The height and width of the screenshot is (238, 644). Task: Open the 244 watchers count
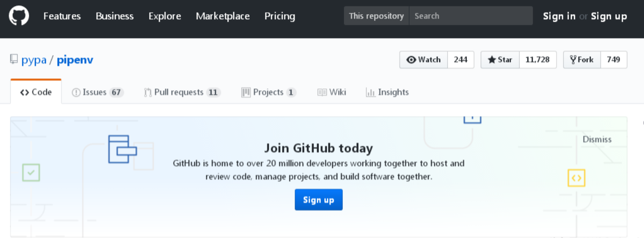pos(461,60)
